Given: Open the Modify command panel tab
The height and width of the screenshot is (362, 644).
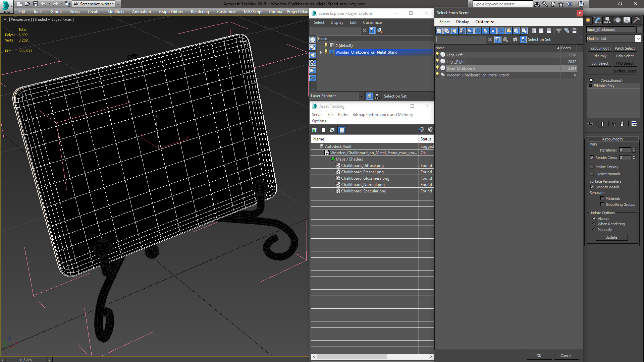Looking at the screenshot, I should 598,20.
